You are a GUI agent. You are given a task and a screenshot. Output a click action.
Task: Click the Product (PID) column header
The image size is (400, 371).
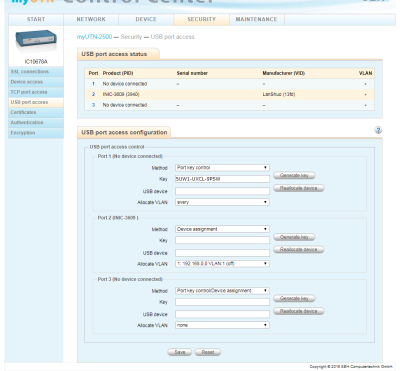[x=118, y=73]
